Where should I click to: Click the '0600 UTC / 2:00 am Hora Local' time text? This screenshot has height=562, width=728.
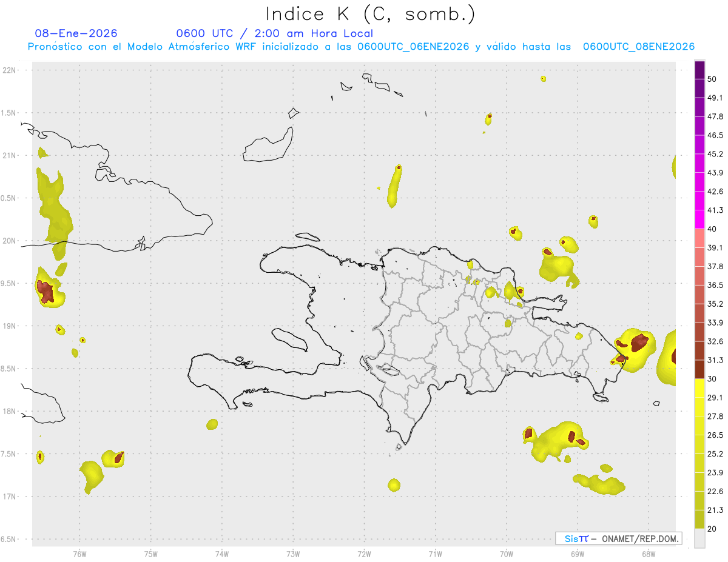coord(274,33)
